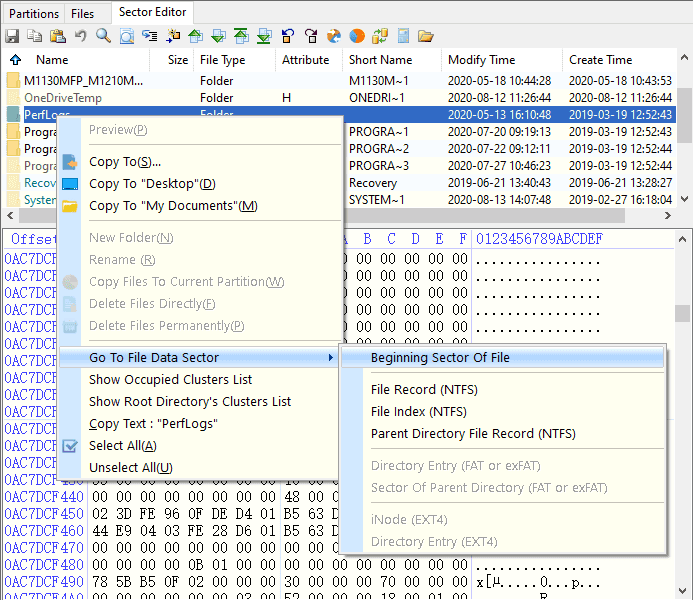Viewport: 693px width, 600px height.
Task: Select Beginning Sector Of File
Action: click(x=440, y=358)
